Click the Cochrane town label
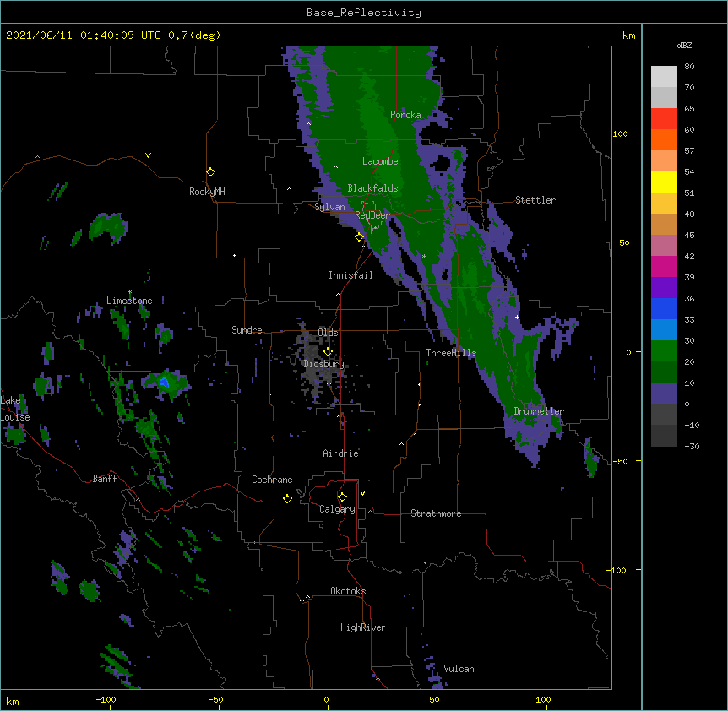Image resolution: width=728 pixels, height=711 pixels. [272, 480]
